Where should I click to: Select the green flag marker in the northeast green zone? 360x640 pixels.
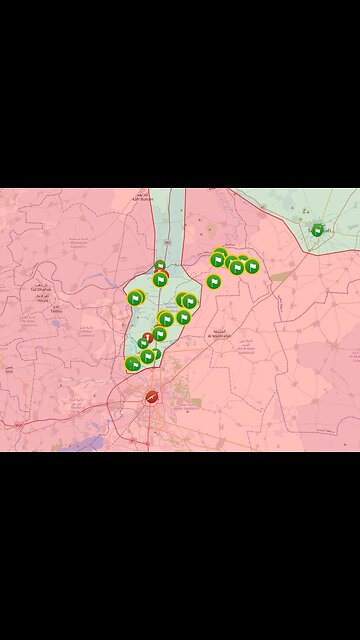point(317,230)
